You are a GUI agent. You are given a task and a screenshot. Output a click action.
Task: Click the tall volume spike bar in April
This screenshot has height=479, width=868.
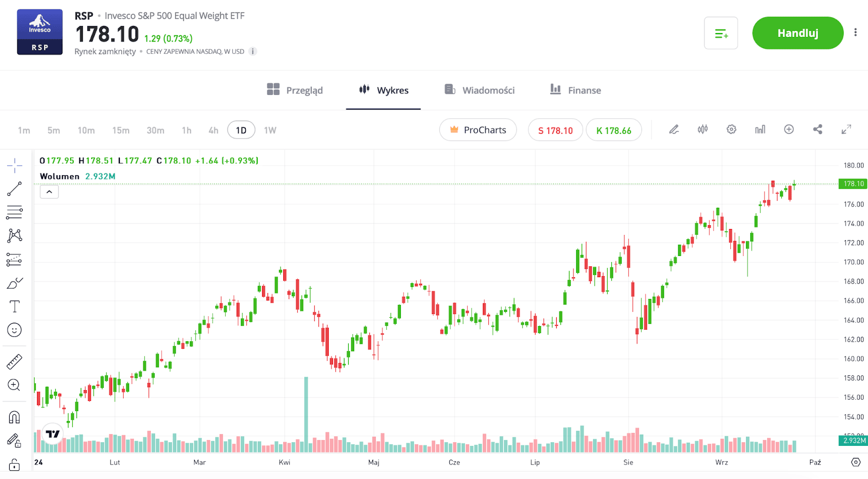(306, 414)
